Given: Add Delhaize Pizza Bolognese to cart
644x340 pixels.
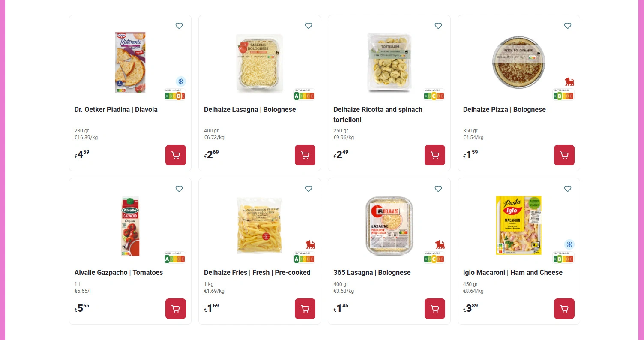Looking at the screenshot, I should click(564, 155).
